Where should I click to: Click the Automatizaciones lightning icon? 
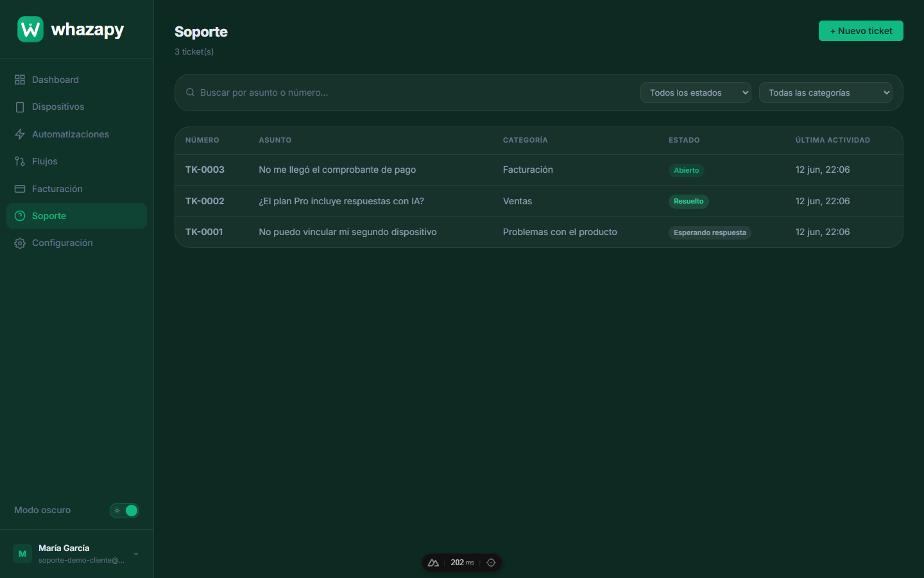tap(20, 134)
